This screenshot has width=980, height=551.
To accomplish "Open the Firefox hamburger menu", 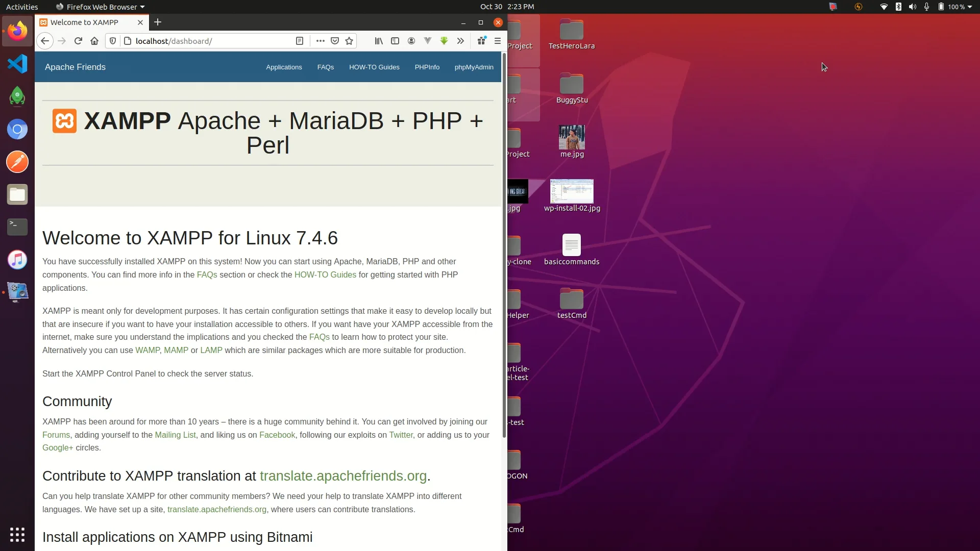I will click(x=498, y=41).
